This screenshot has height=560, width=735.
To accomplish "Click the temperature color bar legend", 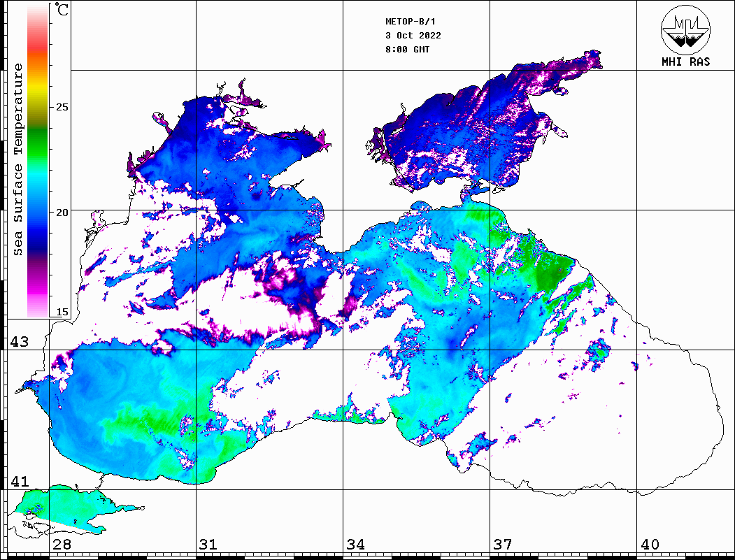I will [38, 161].
